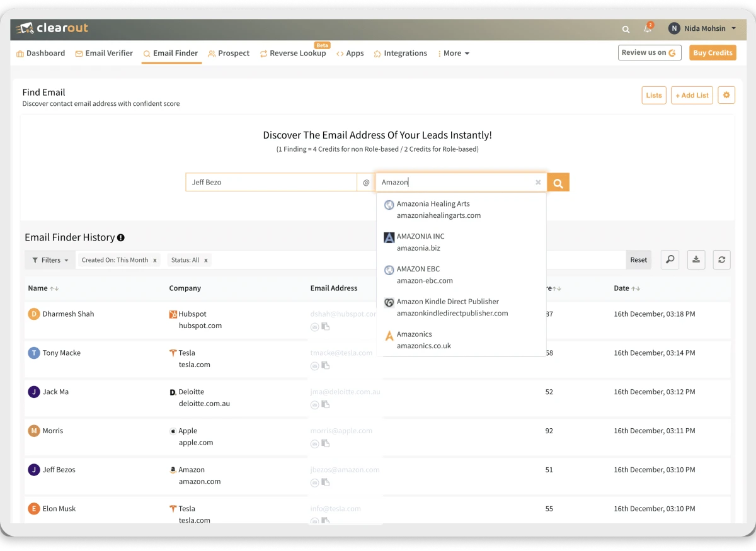Open the top bar search icon
The image size is (756, 551).
point(626,29)
